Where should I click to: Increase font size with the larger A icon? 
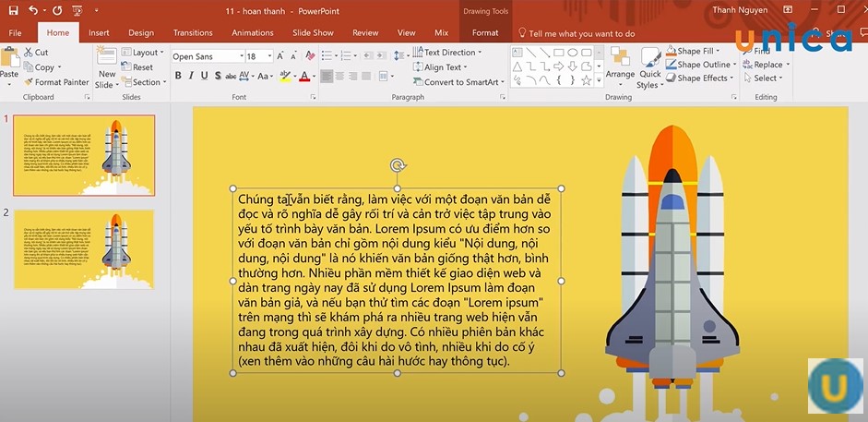(280, 56)
